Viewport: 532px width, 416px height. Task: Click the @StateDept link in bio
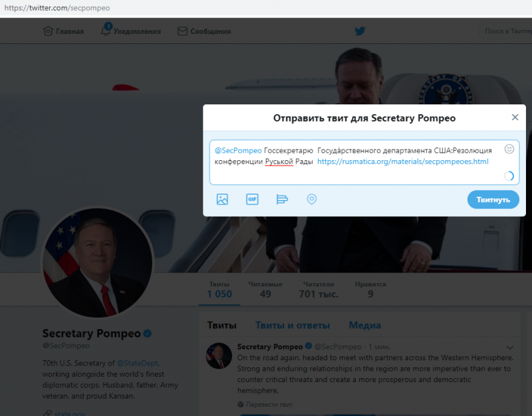(137, 363)
